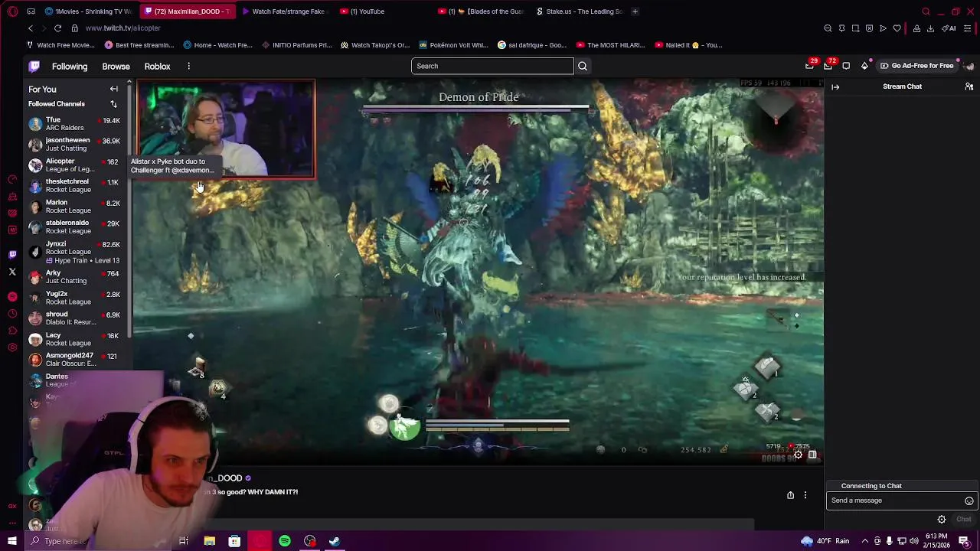Open chat settings gear
The width and height of the screenshot is (980, 551).
(x=942, y=520)
